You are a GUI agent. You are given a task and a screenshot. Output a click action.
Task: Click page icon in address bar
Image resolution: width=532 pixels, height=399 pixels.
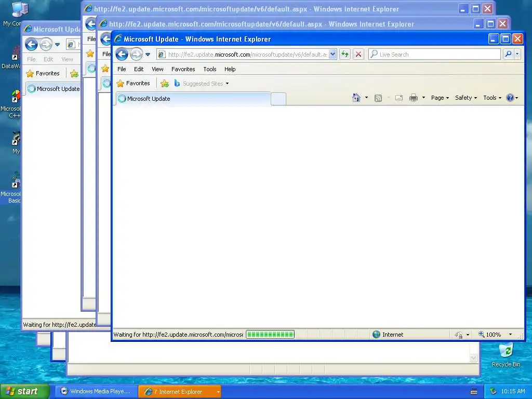(162, 54)
